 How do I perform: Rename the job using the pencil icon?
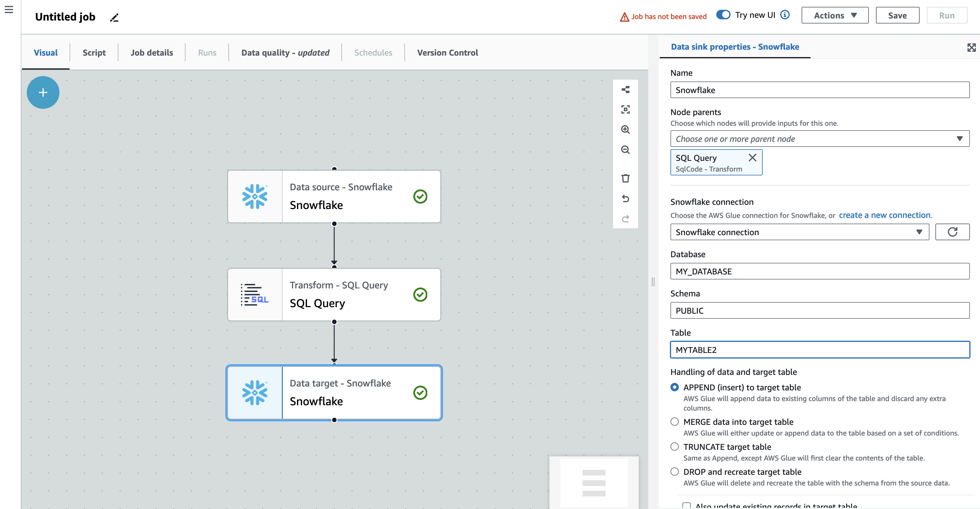point(114,17)
